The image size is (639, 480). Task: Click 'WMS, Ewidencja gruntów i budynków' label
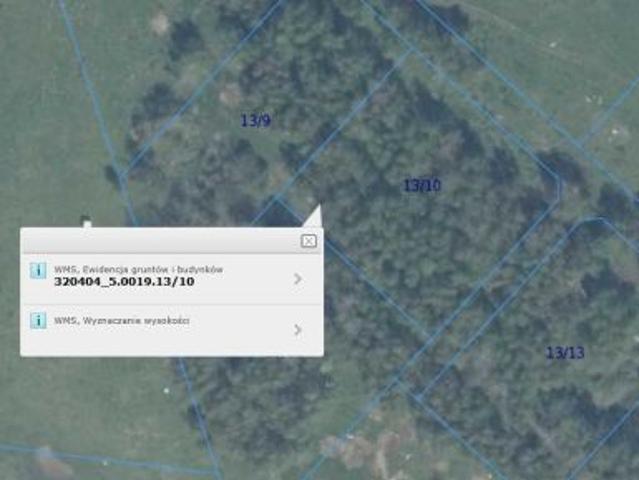tap(139, 269)
